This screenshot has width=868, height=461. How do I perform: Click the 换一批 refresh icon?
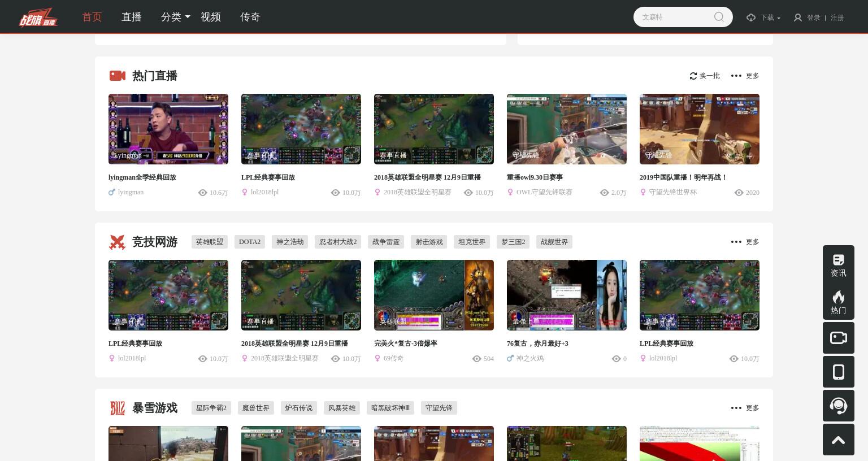tap(693, 76)
